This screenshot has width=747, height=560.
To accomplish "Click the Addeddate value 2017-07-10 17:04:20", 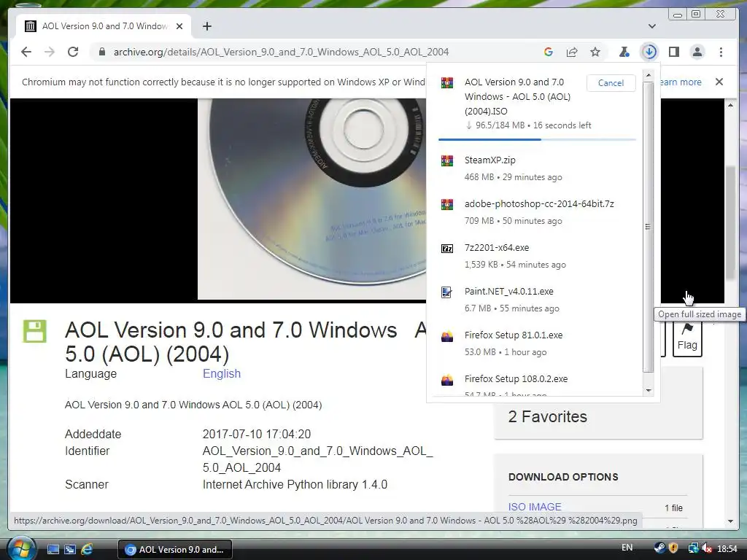I will tap(256, 435).
